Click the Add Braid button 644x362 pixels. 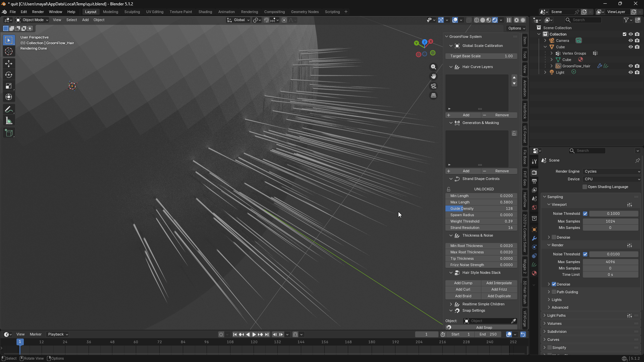(x=463, y=296)
